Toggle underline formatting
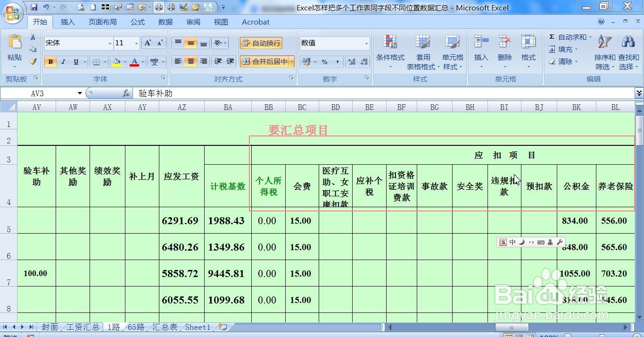Screen dimensions: 644x337 (75, 61)
